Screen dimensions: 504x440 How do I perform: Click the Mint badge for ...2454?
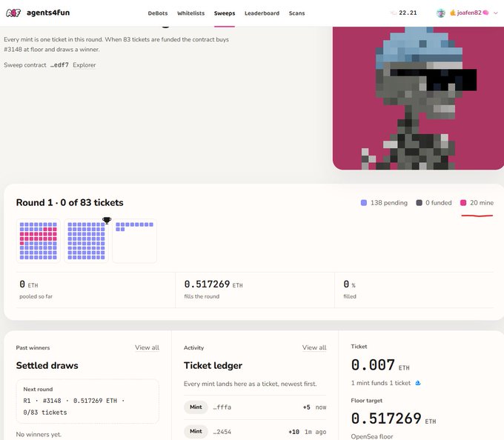coord(196,431)
